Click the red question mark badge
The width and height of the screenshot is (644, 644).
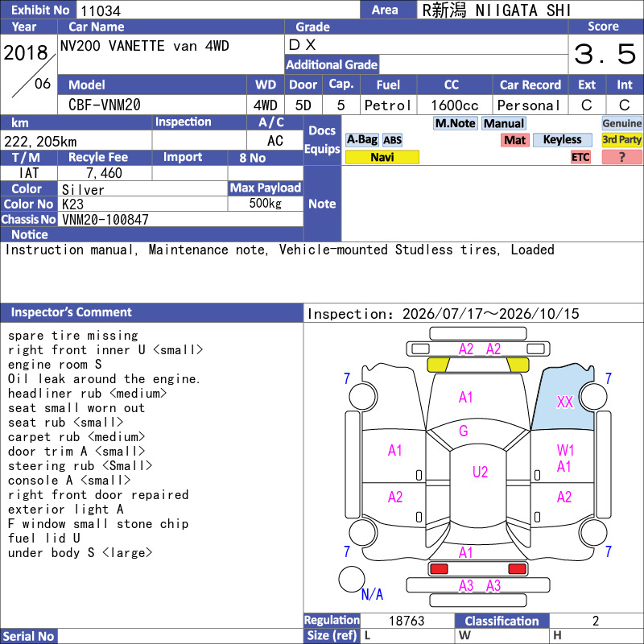click(621, 157)
